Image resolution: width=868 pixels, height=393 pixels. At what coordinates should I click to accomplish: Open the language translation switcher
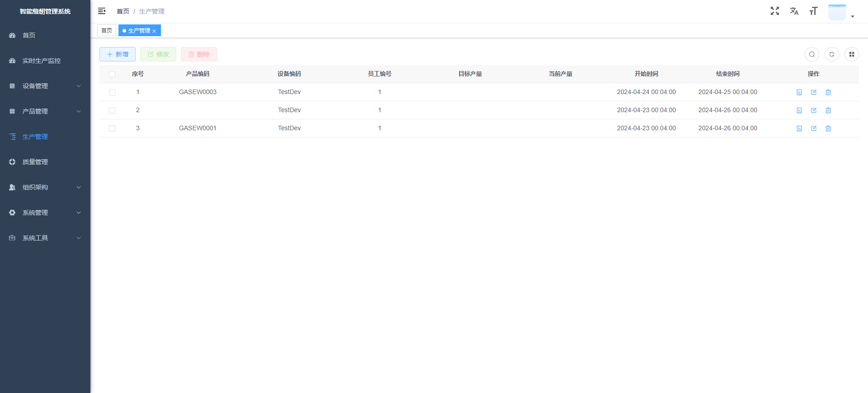pyautogui.click(x=794, y=11)
